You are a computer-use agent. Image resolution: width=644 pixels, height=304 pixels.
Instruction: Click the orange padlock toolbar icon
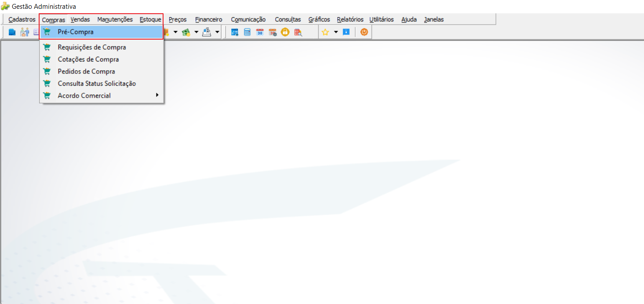[285, 32]
